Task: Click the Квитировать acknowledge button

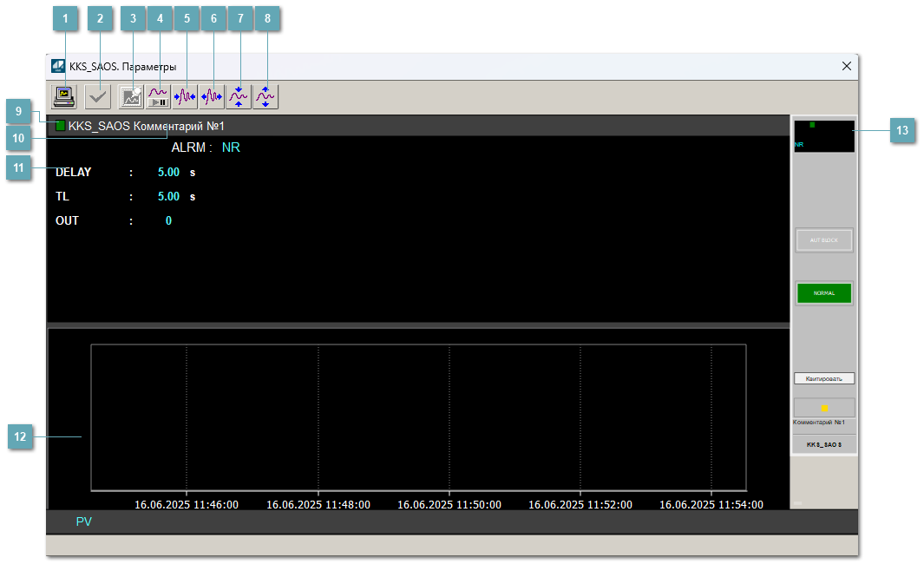Action: (x=823, y=378)
